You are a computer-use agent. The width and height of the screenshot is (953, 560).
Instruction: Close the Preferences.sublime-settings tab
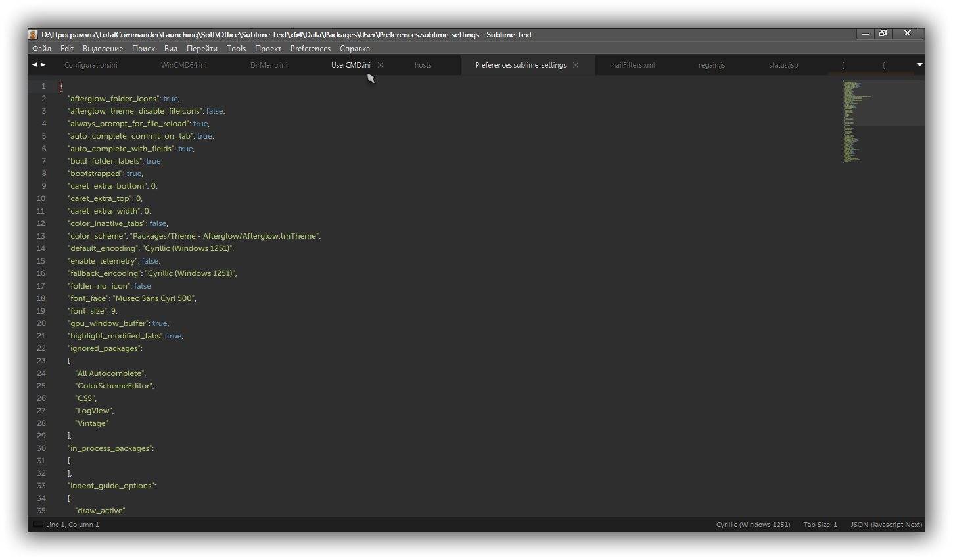tap(576, 65)
